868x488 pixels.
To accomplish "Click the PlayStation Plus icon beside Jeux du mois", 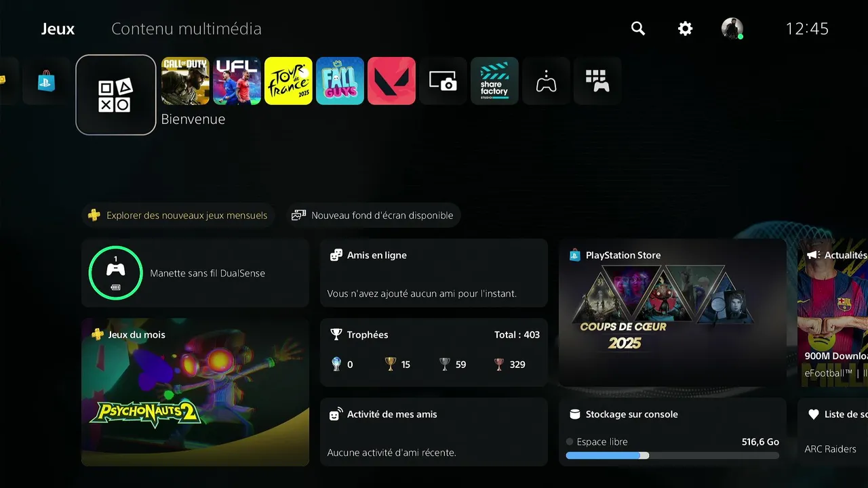I will point(98,334).
